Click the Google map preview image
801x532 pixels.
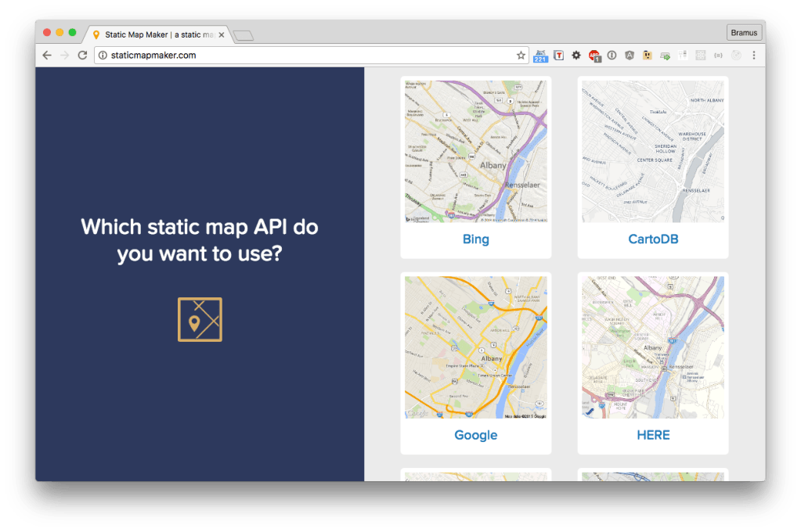(475, 347)
